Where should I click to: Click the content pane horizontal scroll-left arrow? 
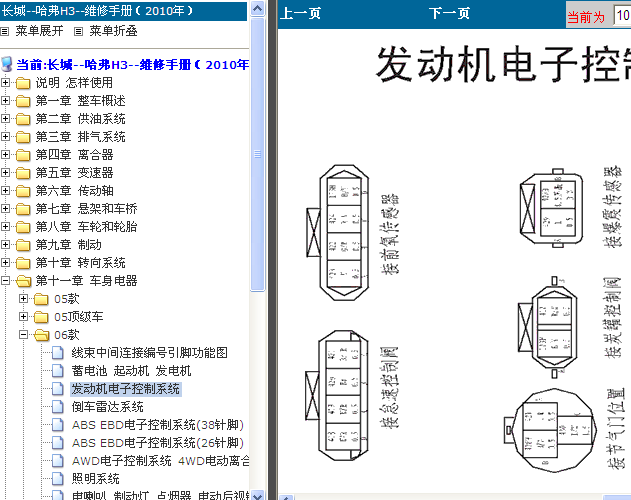coord(286,498)
